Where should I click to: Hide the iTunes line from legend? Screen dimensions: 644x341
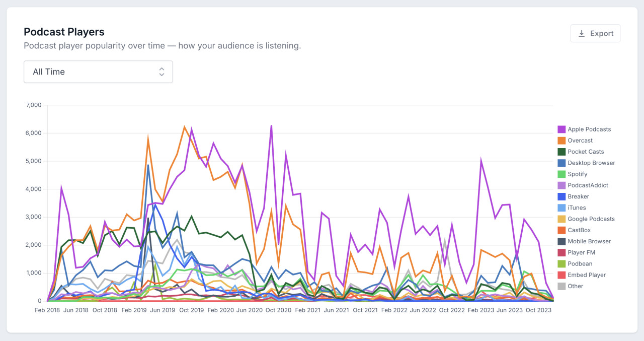click(577, 208)
